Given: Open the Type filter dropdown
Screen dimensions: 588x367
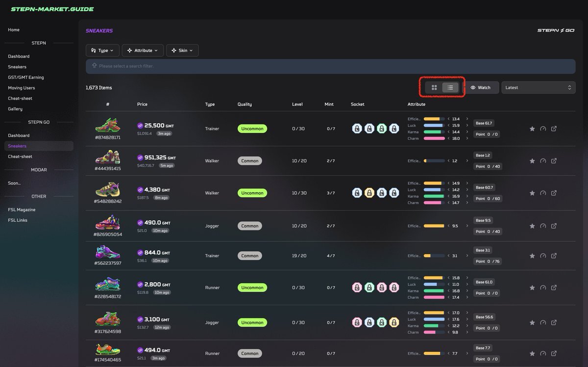Looking at the screenshot, I should pyautogui.click(x=102, y=51).
